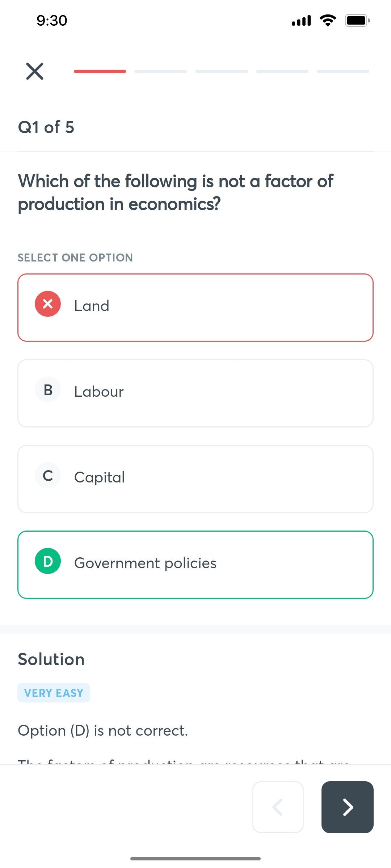Select the Capital answer option
The width and height of the screenshot is (391, 868).
tap(195, 478)
